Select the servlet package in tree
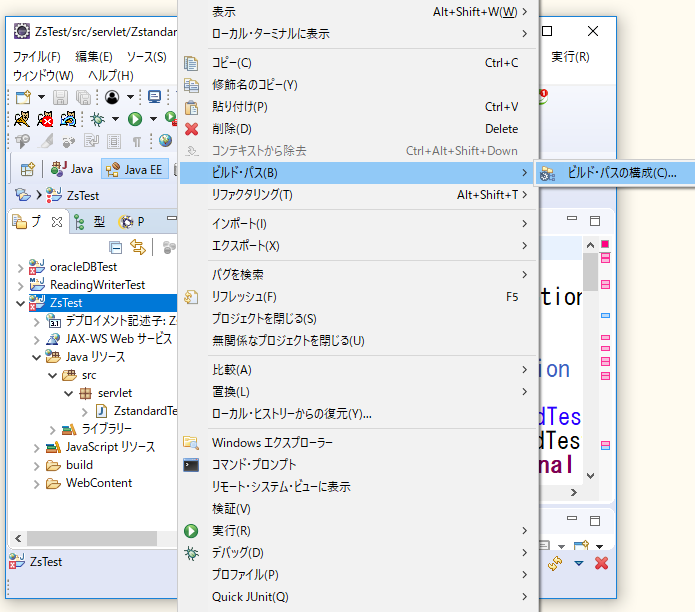This screenshot has height=612, width=695. pos(115,394)
